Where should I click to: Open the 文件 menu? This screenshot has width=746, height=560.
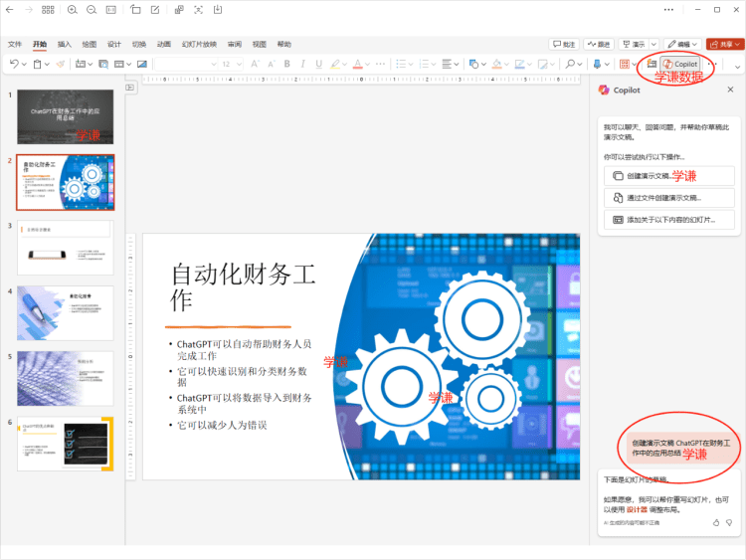point(15,44)
